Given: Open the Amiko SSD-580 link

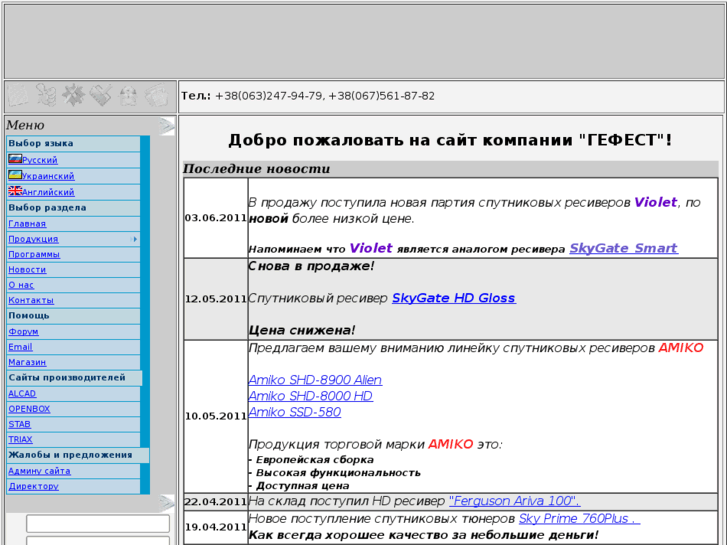Looking at the screenshot, I should (295, 412).
